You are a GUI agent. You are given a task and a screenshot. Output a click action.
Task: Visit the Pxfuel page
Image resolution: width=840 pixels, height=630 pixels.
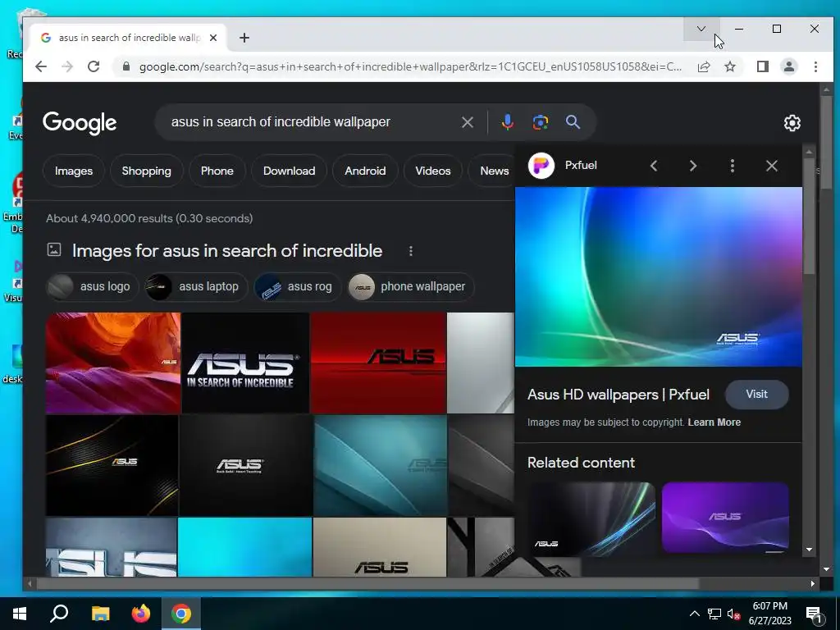point(756,395)
